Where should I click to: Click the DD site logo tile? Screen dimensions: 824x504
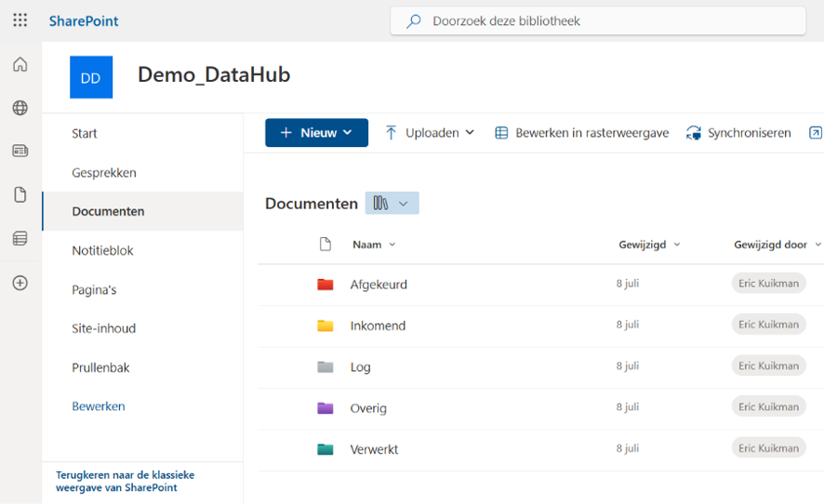click(91, 77)
